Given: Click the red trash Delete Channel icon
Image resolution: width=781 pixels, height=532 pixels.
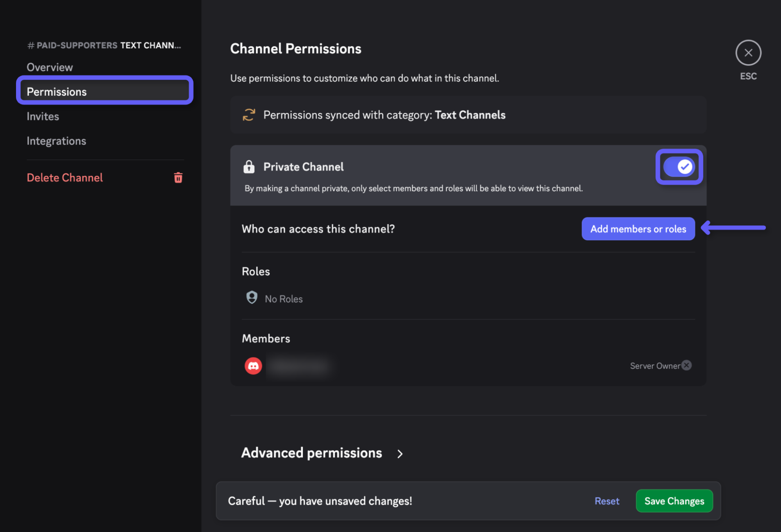Looking at the screenshot, I should click(178, 178).
